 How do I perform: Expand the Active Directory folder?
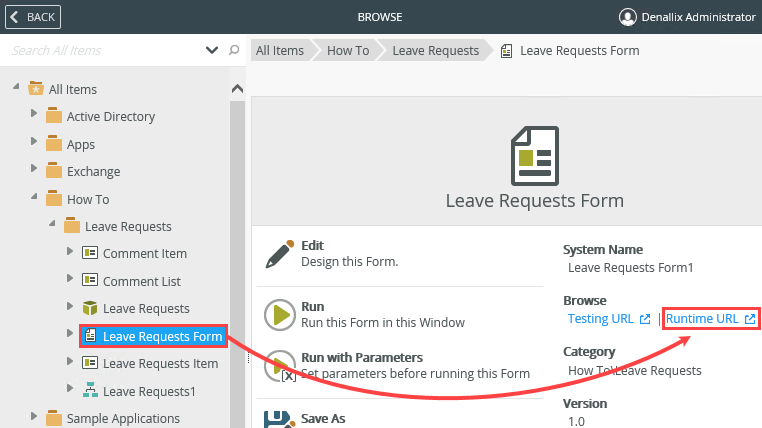[x=35, y=116]
